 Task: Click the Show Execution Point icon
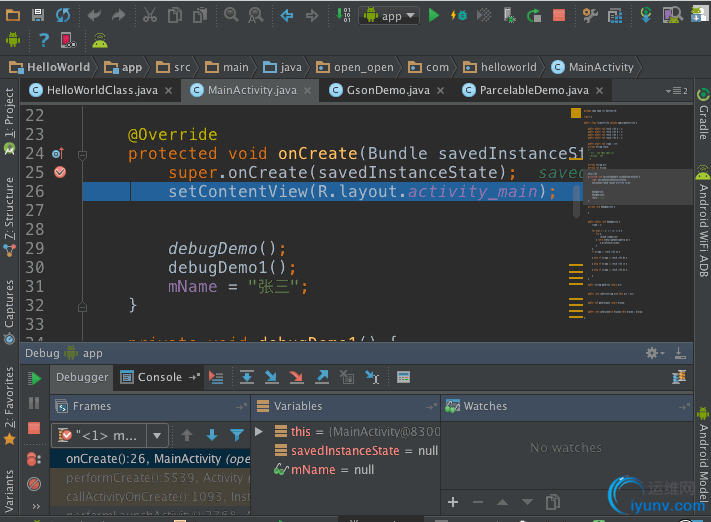tap(216, 377)
